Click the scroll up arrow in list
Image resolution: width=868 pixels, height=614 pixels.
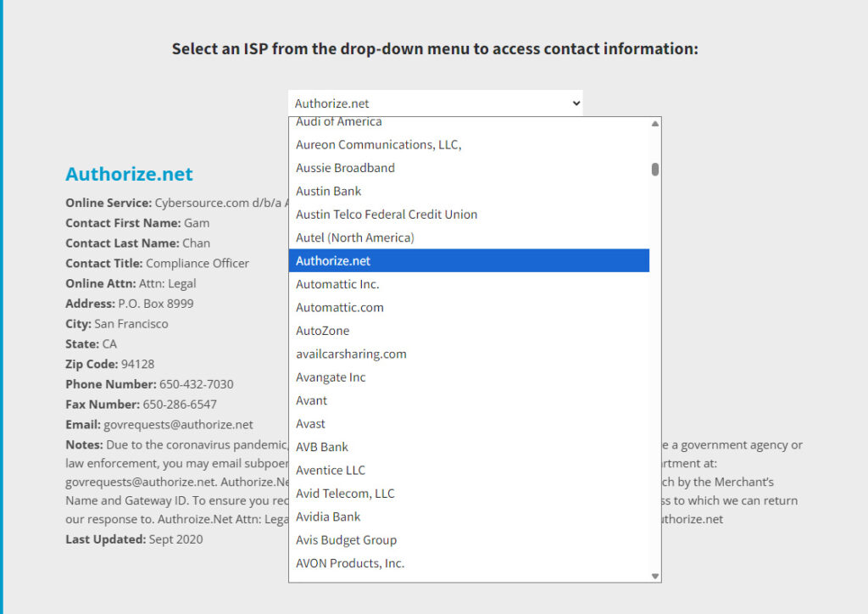(654, 124)
